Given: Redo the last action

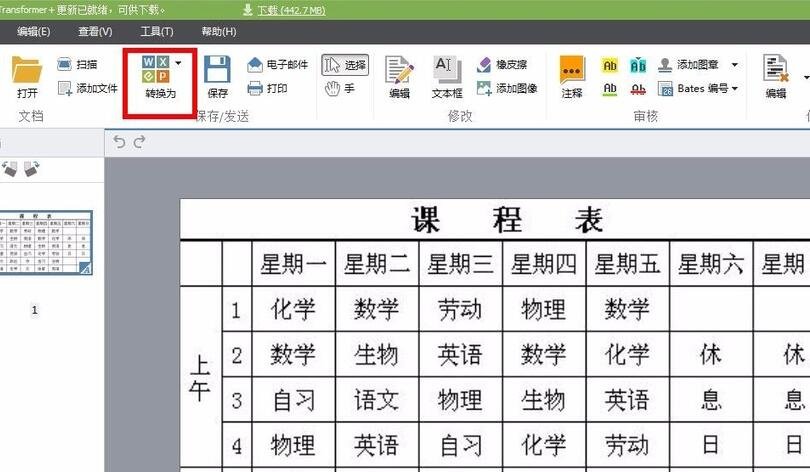Looking at the screenshot, I should click(139, 141).
